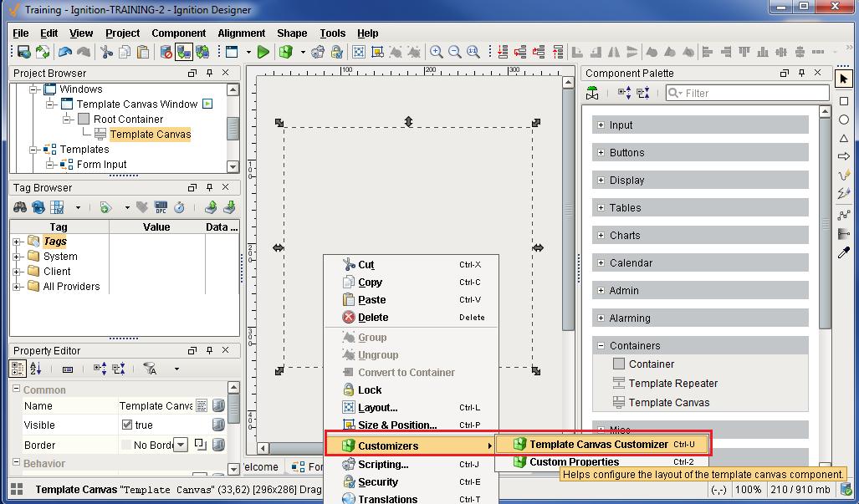Click the Paste clipboard icon on the main toolbar
Image resolution: width=859 pixels, height=504 pixels.
pyautogui.click(x=141, y=51)
